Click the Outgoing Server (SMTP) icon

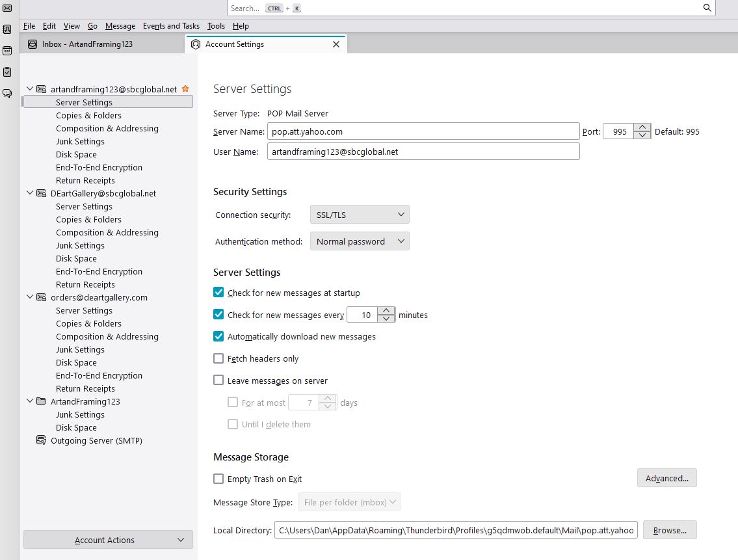[x=41, y=440]
